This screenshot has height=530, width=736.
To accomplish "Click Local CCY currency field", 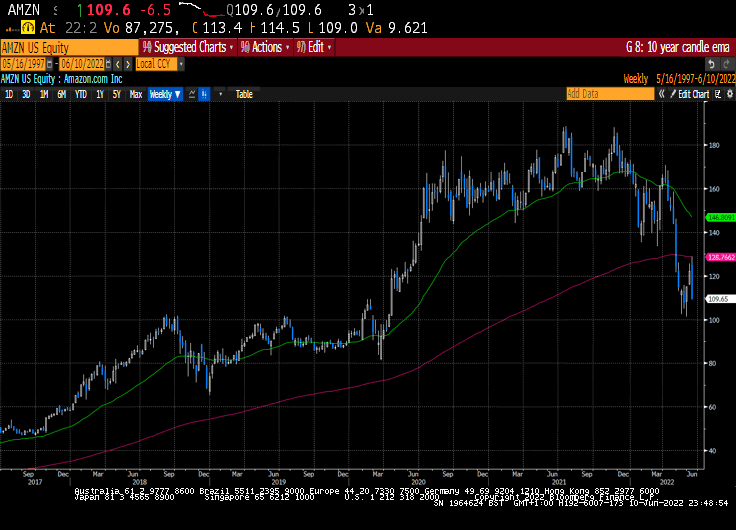I will [156, 64].
